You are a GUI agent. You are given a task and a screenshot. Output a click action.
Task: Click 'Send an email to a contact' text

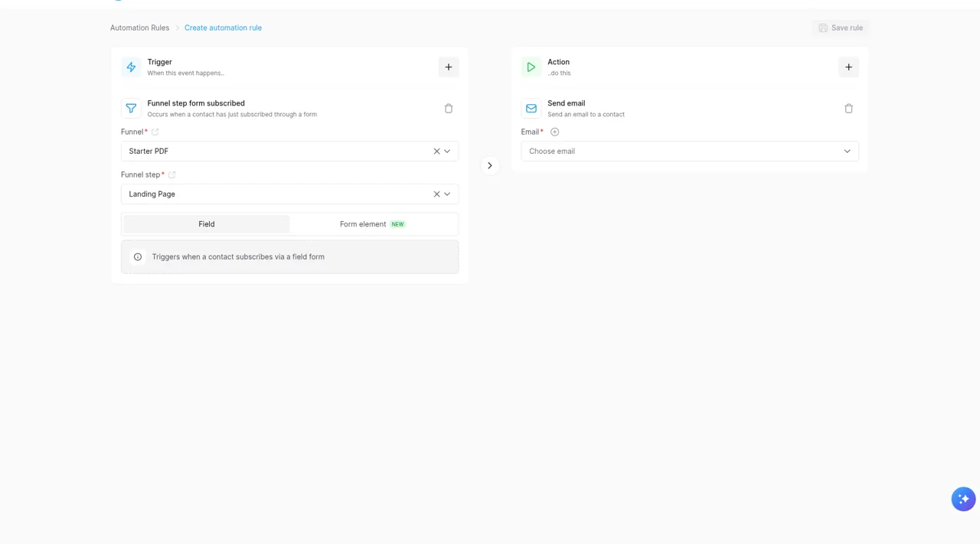click(586, 115)
